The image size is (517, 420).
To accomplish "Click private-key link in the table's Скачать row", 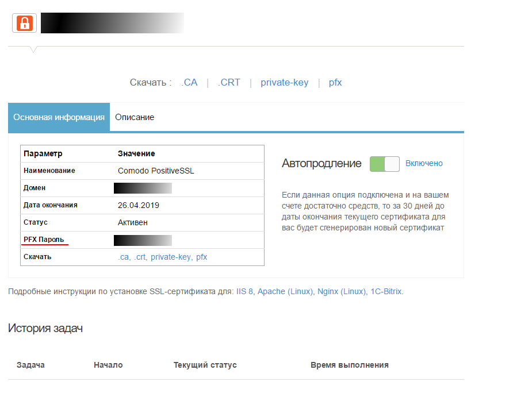I will coord(170,257).
